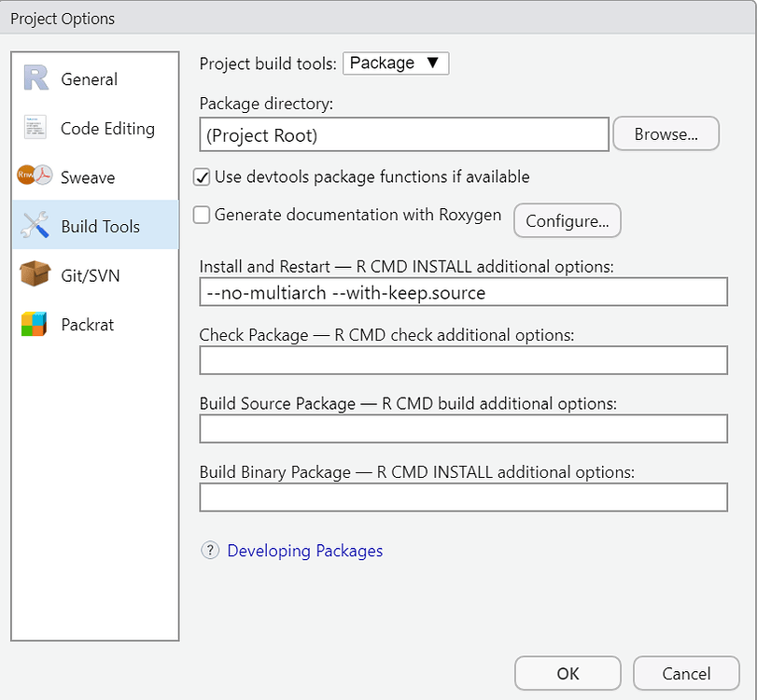Click the Git/SVN box icon
This screenshot has width=757, height=700.
[x=35, y=273]
